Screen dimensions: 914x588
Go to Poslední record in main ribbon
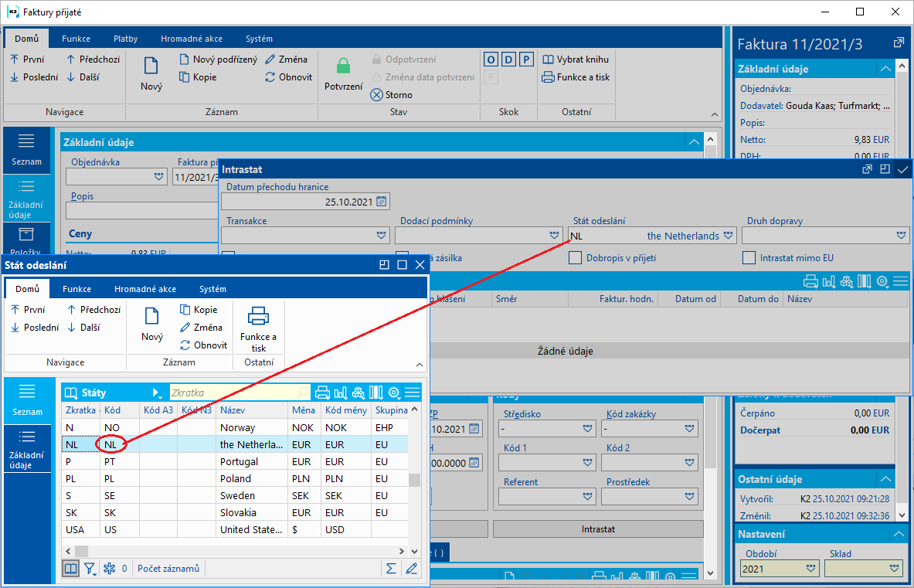pos(34,77)
